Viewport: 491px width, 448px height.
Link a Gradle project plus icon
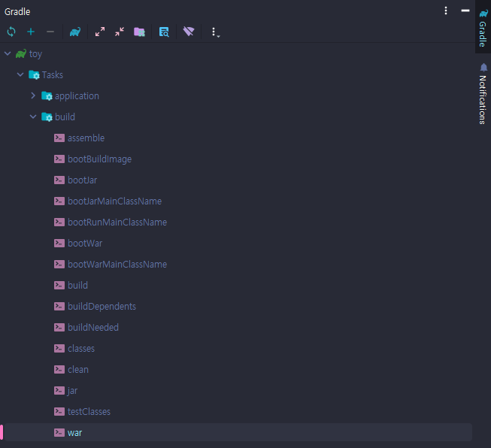click(31, 32)
